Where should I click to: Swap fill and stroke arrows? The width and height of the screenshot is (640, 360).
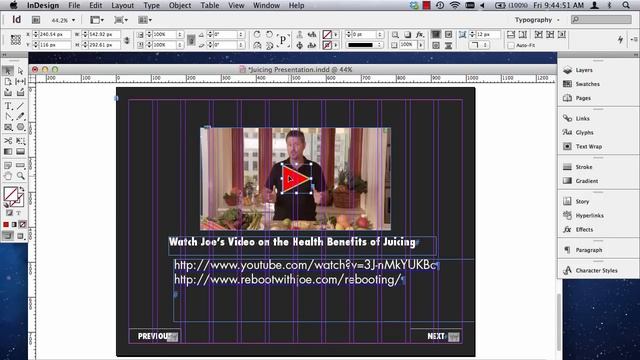click(22, 190)
